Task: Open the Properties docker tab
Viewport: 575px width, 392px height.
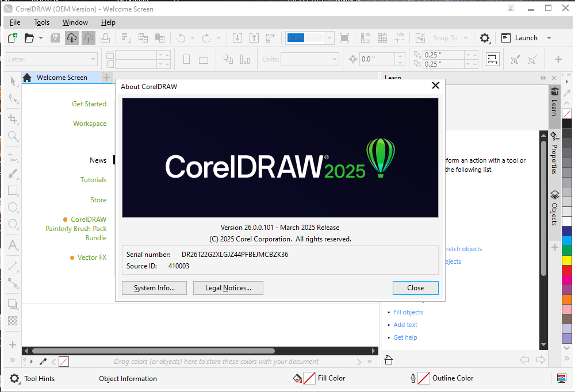Action: point(554,153)
